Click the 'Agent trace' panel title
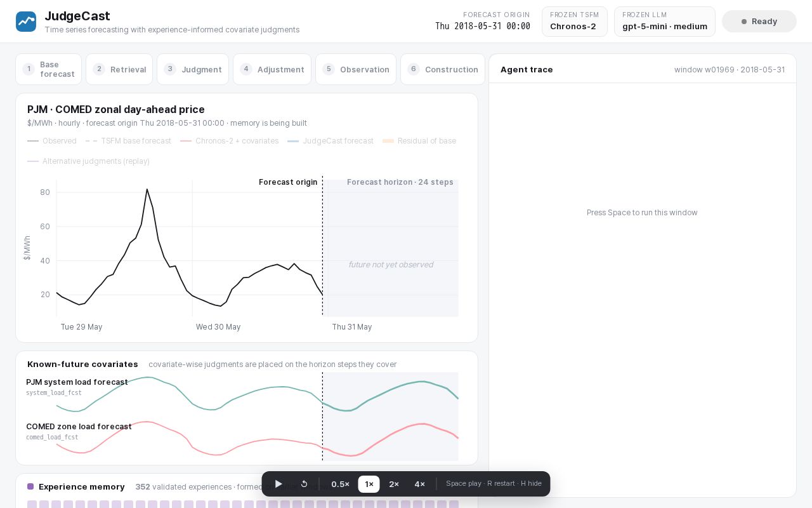The height and width of the screenshot is (508, 812). point(527,70)
